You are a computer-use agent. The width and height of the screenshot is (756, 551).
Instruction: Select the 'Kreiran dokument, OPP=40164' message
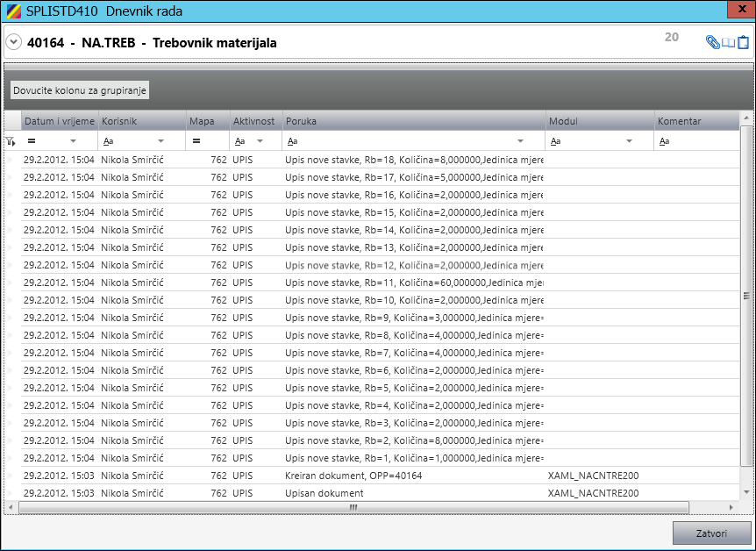point(353,476)
